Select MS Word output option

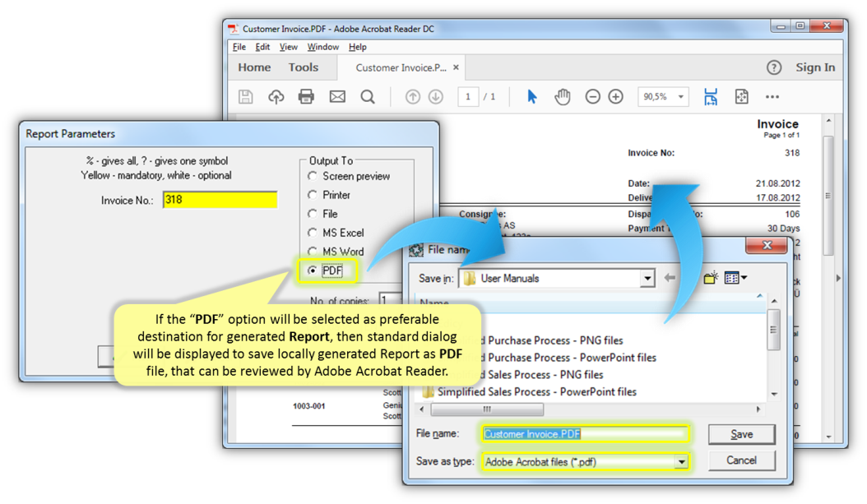pyautogui.click(x=313, y=252)
